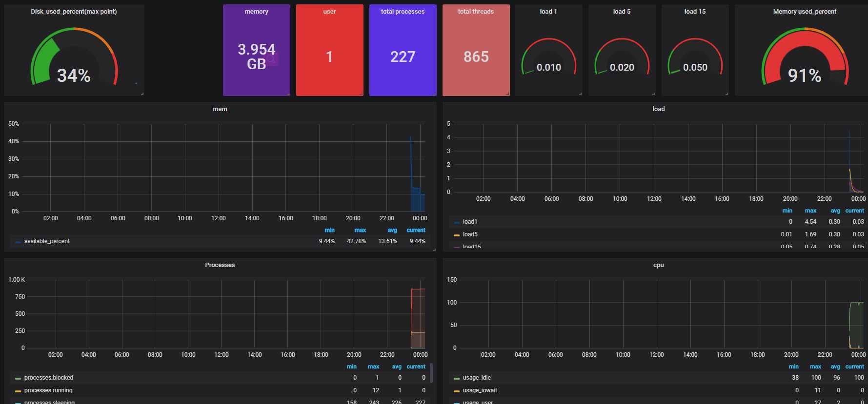Screen dimensions: 868x404
Task: Click resize handle of load 15 gauge
Action: [x=727, y=94]
